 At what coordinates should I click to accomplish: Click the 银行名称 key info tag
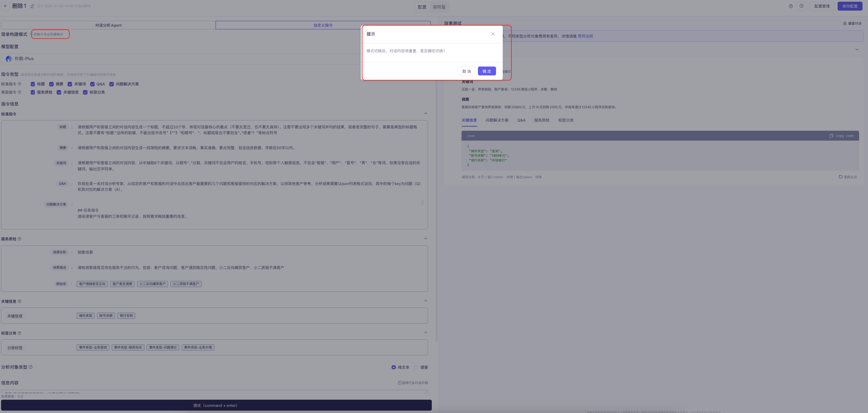pos(126,316)
